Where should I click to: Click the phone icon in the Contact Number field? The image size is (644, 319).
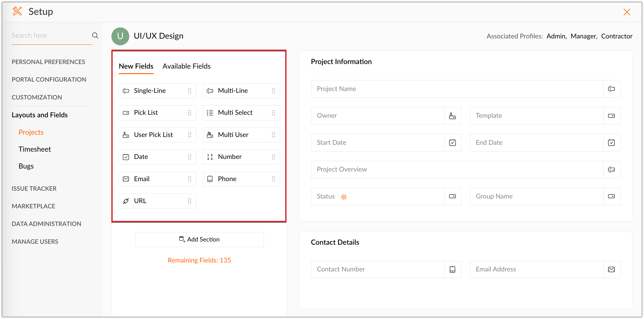452,269
